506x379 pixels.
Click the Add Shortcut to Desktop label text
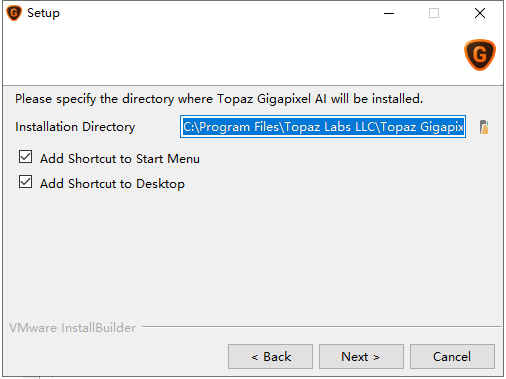point(112,184)
